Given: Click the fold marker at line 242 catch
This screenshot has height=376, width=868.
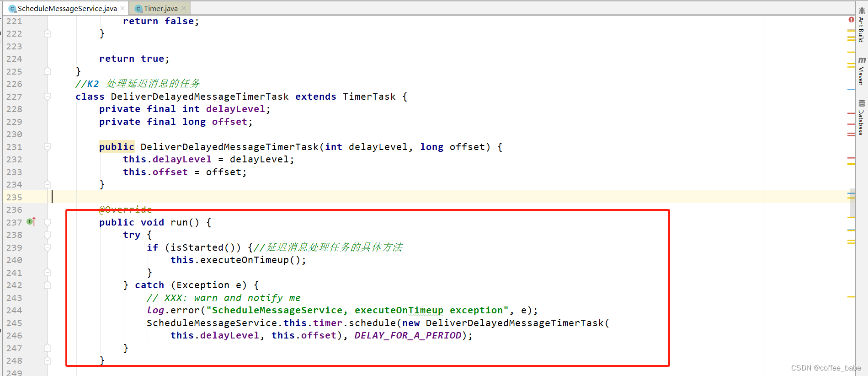Looking at the screenshot, I should [x=48, y=285].
